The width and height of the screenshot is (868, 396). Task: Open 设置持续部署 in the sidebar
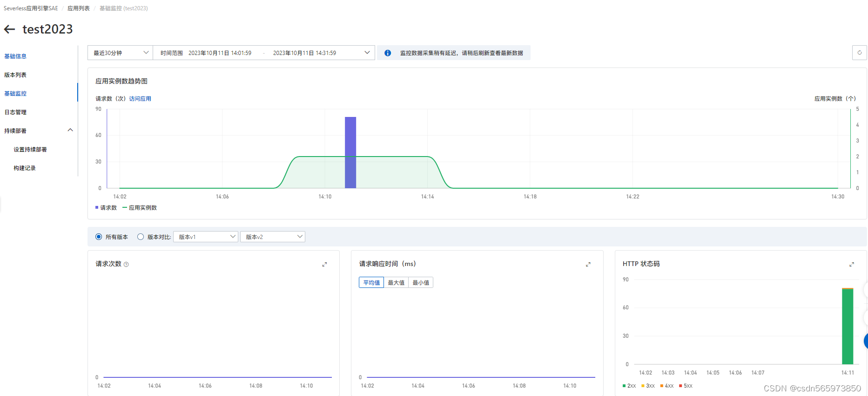[x=30, y=150]
